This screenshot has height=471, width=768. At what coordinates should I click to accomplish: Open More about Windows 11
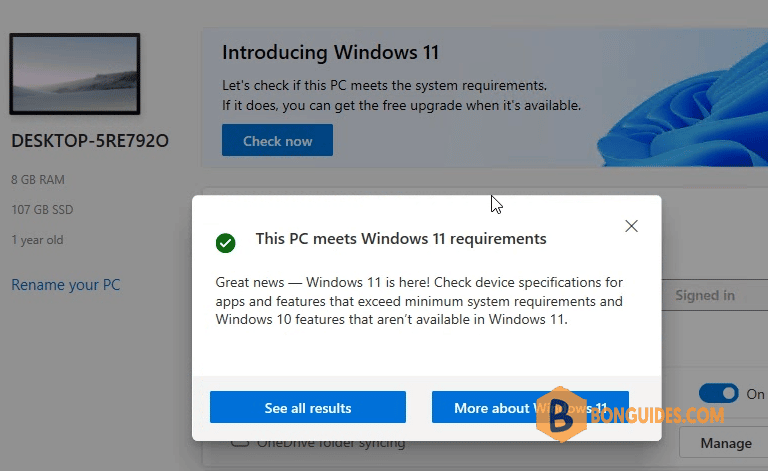point(530,407)
